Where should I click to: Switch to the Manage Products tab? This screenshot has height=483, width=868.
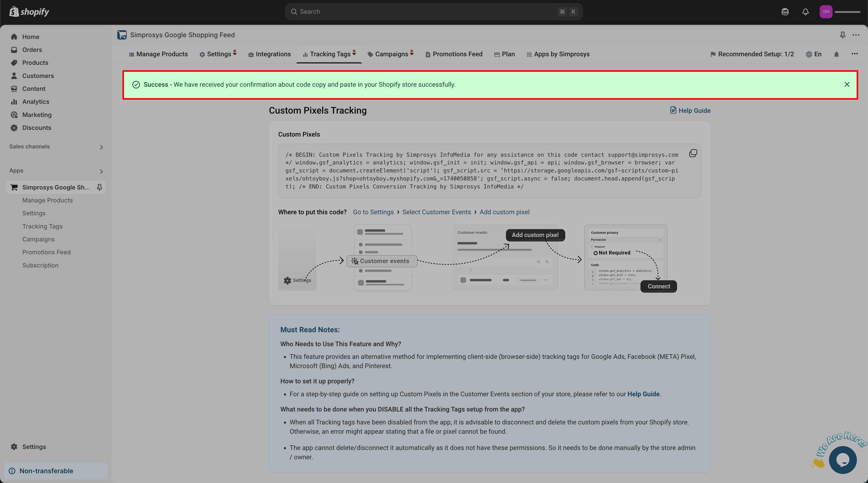158,54
